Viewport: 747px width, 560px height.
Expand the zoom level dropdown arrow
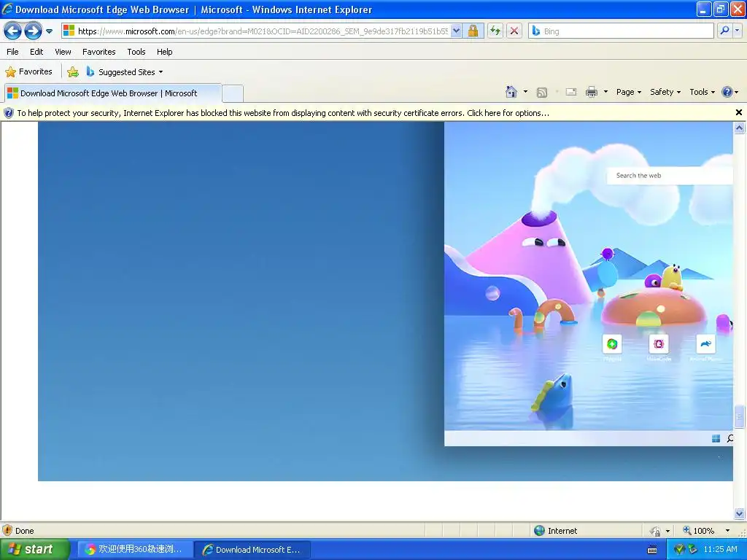coord(727,531)
